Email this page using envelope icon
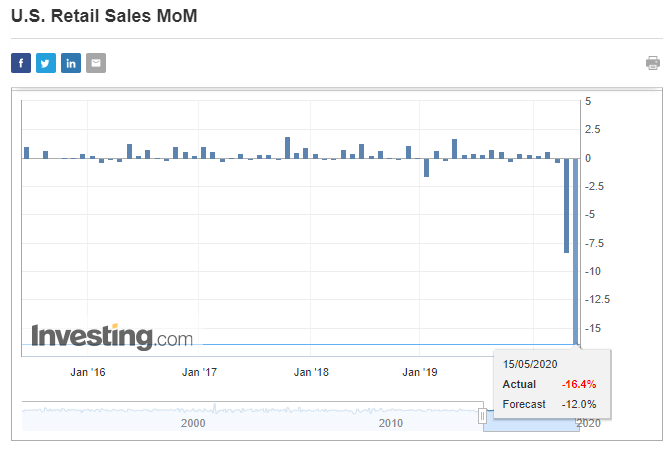671x453 pixels. coord(96,64)
